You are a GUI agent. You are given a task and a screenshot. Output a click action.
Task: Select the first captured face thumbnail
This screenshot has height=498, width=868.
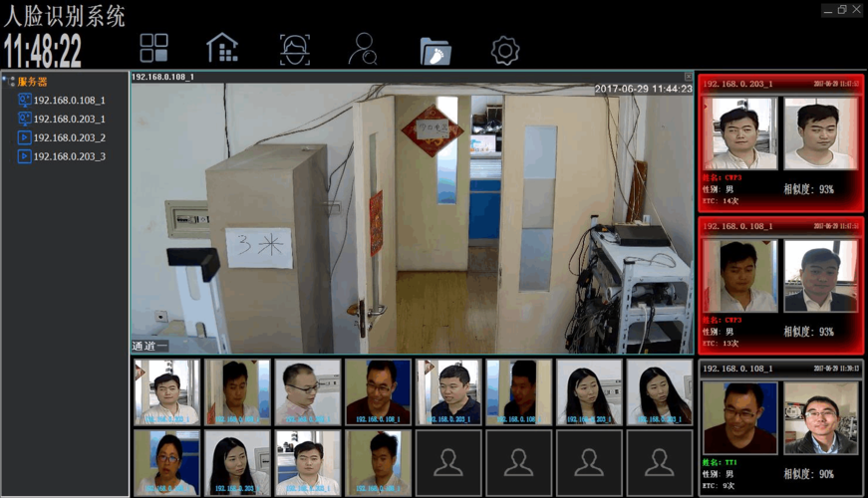pos(166,392)
